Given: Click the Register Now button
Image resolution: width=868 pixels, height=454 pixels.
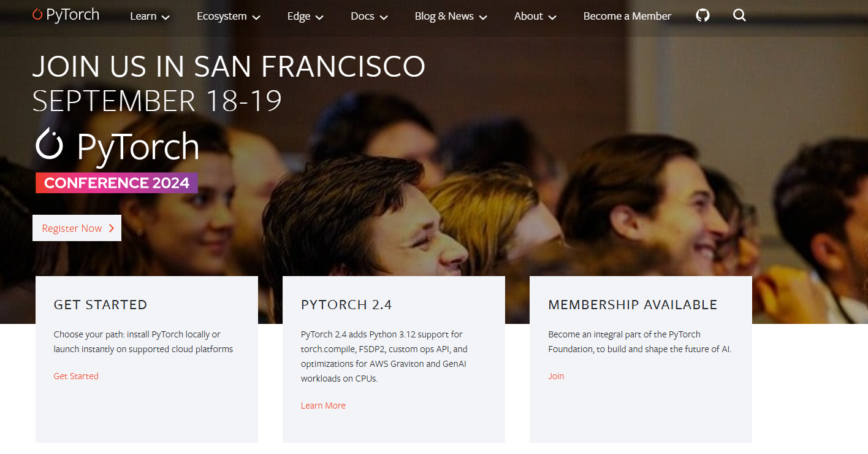Looking at the screenshot, I should click(77, 228).
